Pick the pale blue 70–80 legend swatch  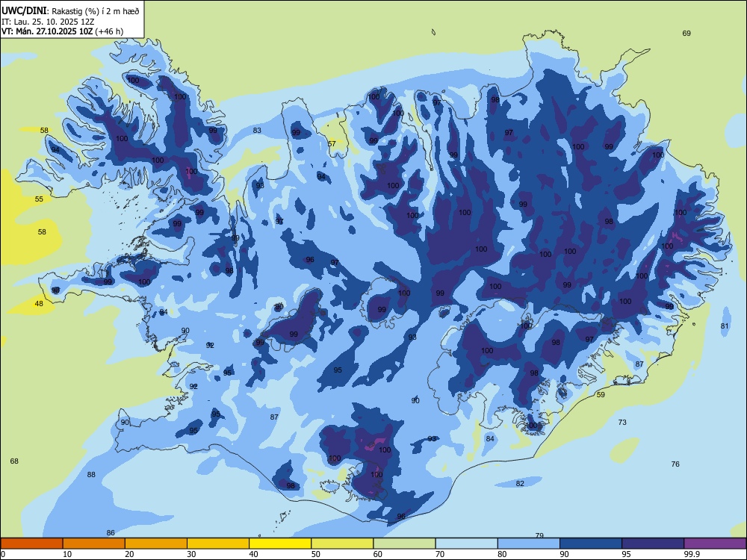[x=466, y=544]
